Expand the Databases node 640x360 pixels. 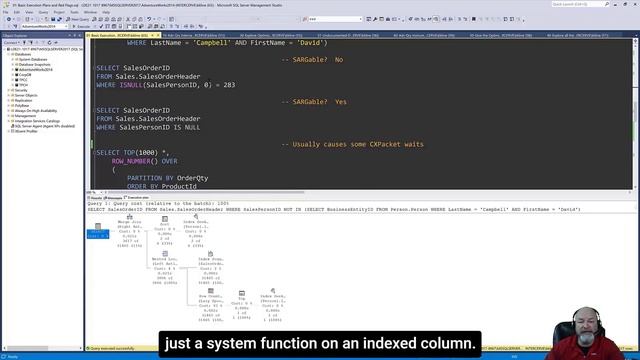point(9,54)
